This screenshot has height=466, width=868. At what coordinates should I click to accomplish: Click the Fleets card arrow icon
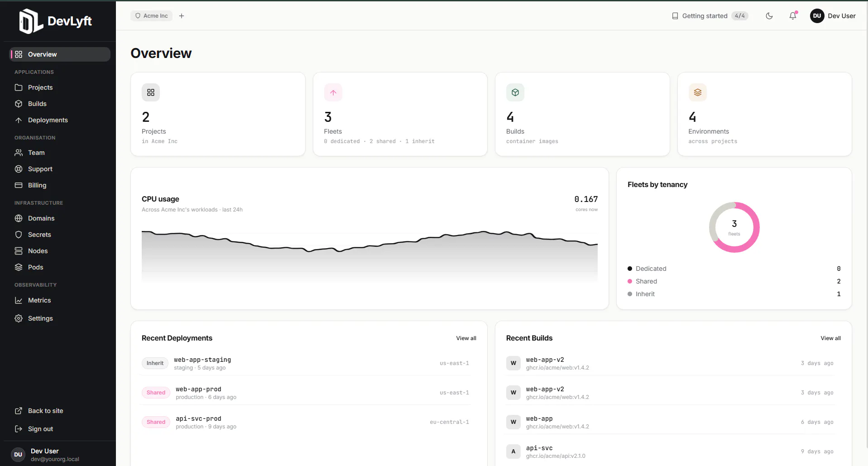[x=333, y=92]
